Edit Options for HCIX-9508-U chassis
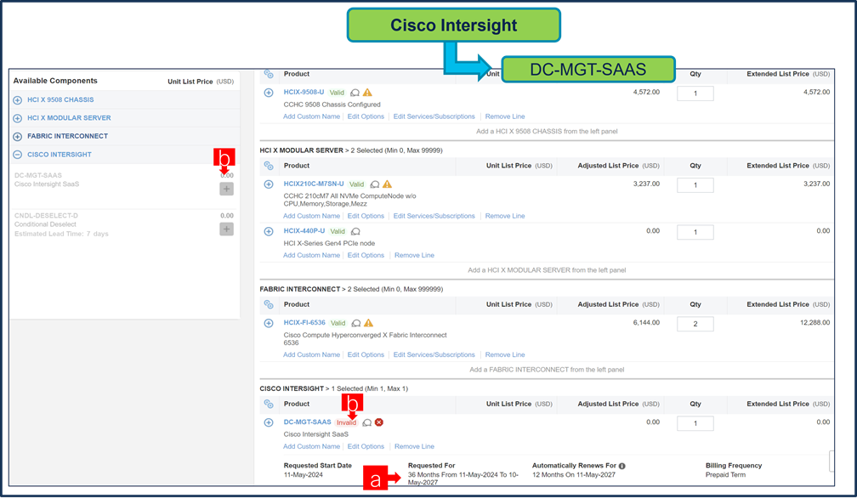This screenshot has height=504, width=857. pos(366,116)
